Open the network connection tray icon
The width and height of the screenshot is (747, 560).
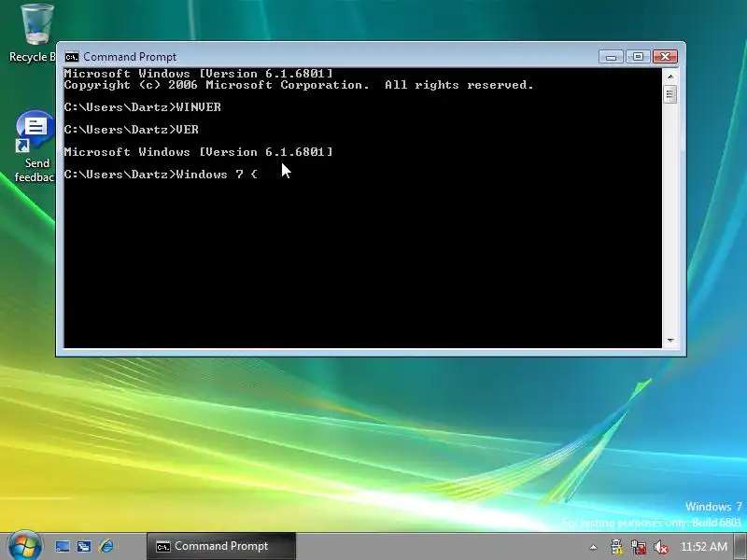639,547
